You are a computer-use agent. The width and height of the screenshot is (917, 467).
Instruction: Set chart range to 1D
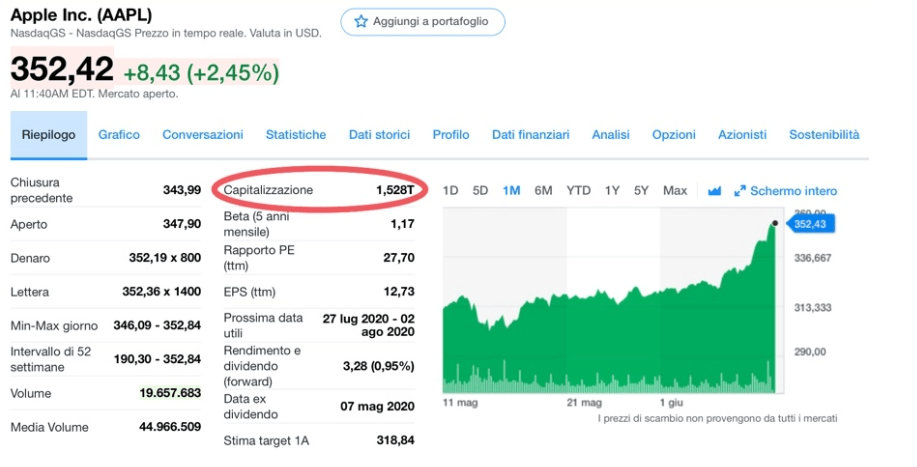pyautogui.click(x=450, y=191)
